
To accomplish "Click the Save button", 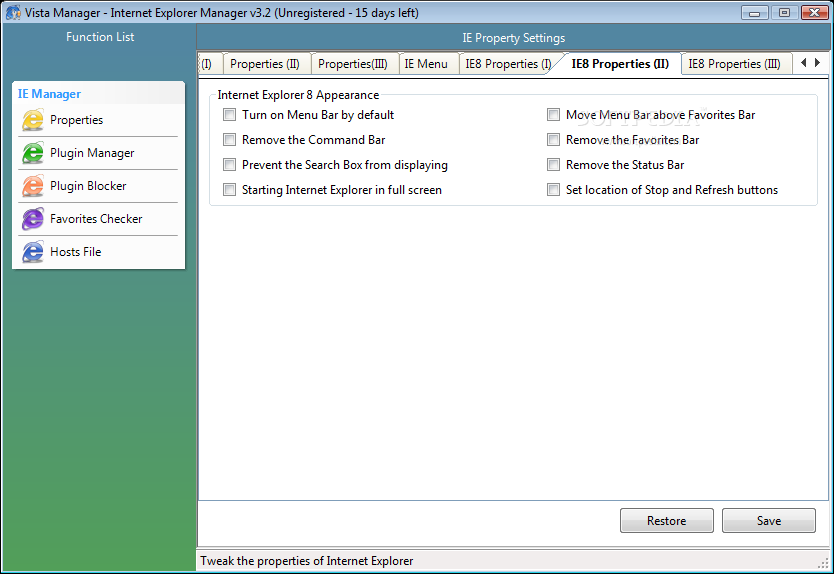I will pyautogui.click(x=769, y=521).
